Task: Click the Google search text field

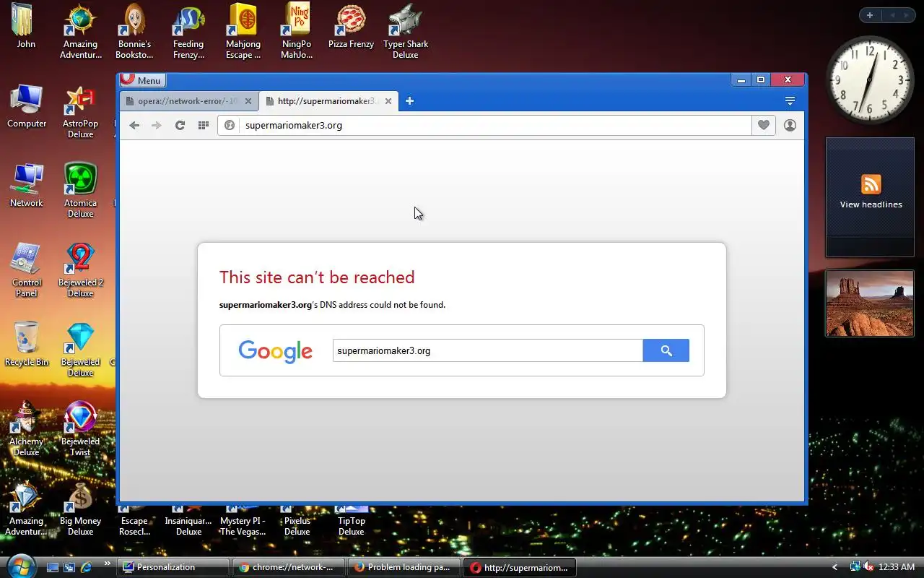Action: 487,350
